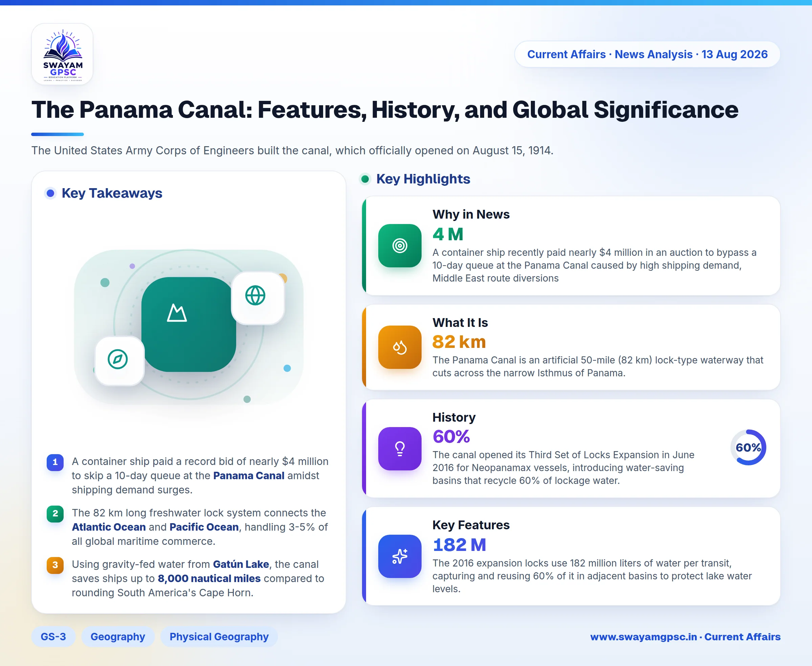The height and width of the screenshot is (666, 812).
Task: Select the Physical Geography tag
Action: 219,637
